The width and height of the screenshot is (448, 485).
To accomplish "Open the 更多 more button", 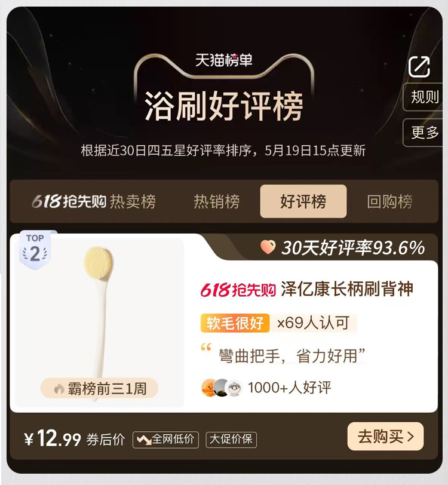I will (x=425, y=133).
